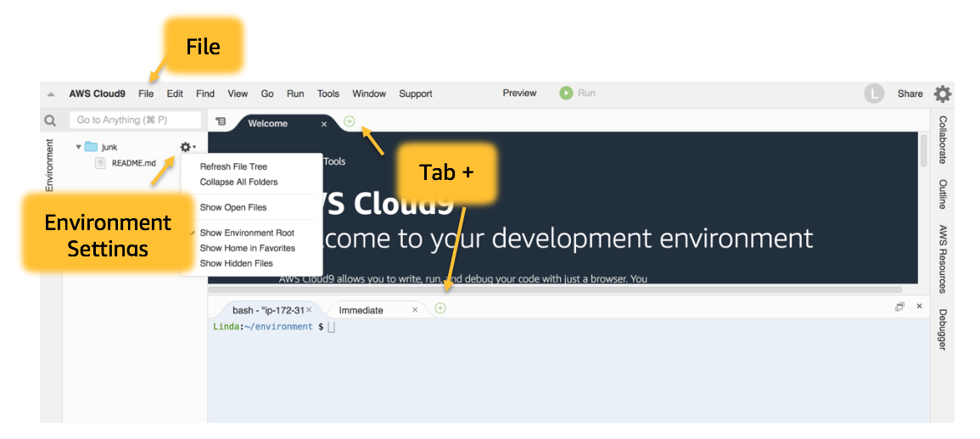Open the Outline side panel
980x439 pixels.
tap(943, 194)
